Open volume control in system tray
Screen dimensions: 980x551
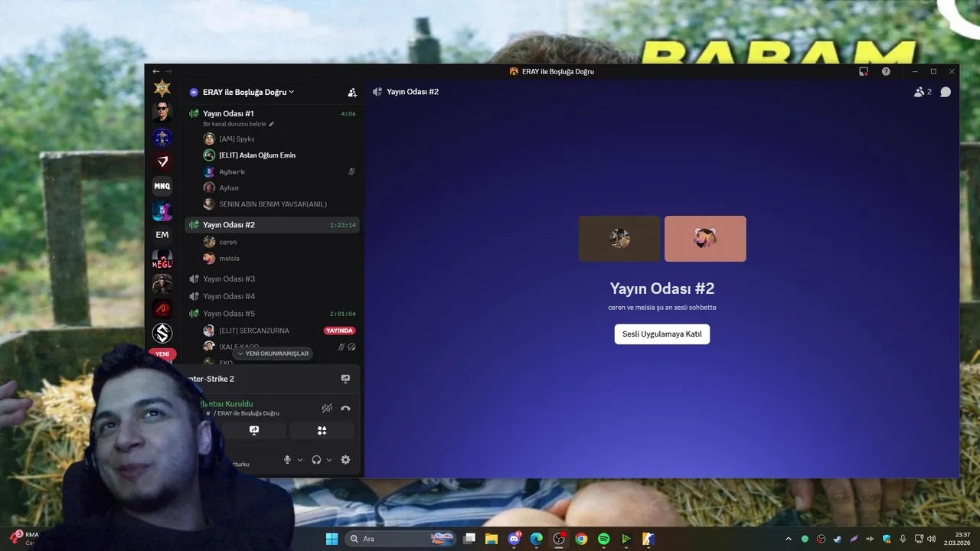tap(932, 539)
